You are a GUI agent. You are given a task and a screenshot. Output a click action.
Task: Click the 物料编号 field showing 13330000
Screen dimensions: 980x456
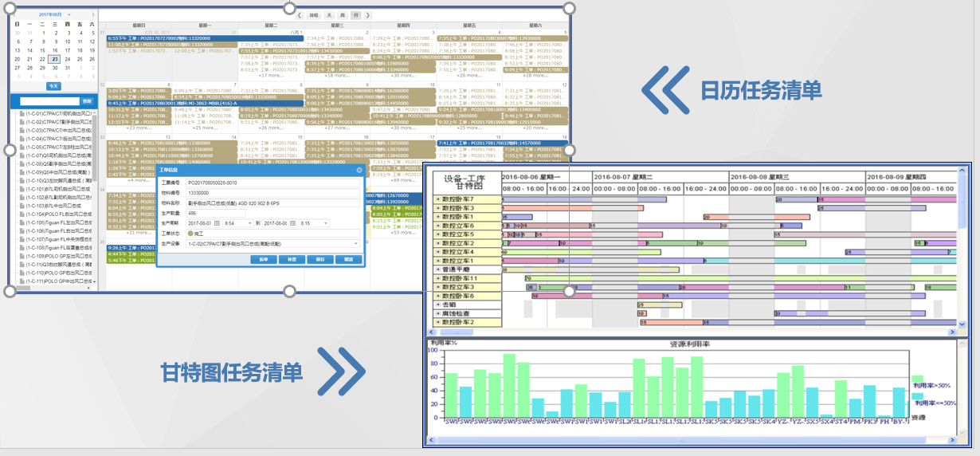tap(272, 192)
